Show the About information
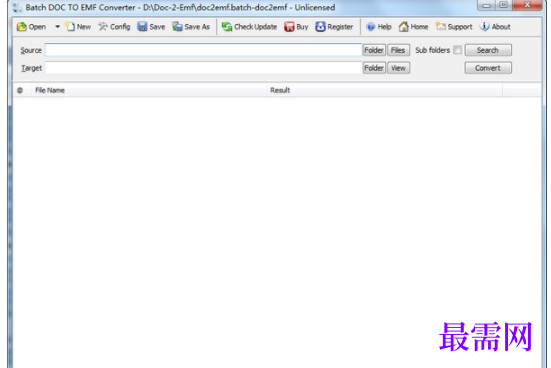The height and width of the screenshot is (368, 551). [x=495, y=27]
